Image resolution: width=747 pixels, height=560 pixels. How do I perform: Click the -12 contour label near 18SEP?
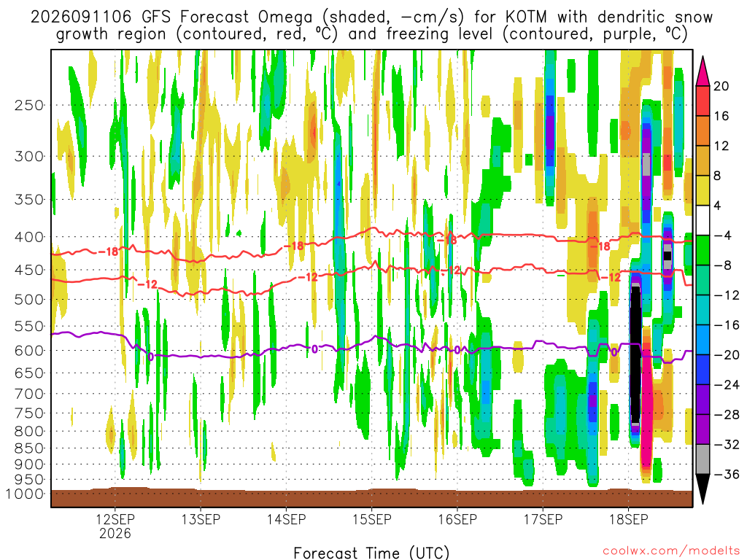coord(611,277)
